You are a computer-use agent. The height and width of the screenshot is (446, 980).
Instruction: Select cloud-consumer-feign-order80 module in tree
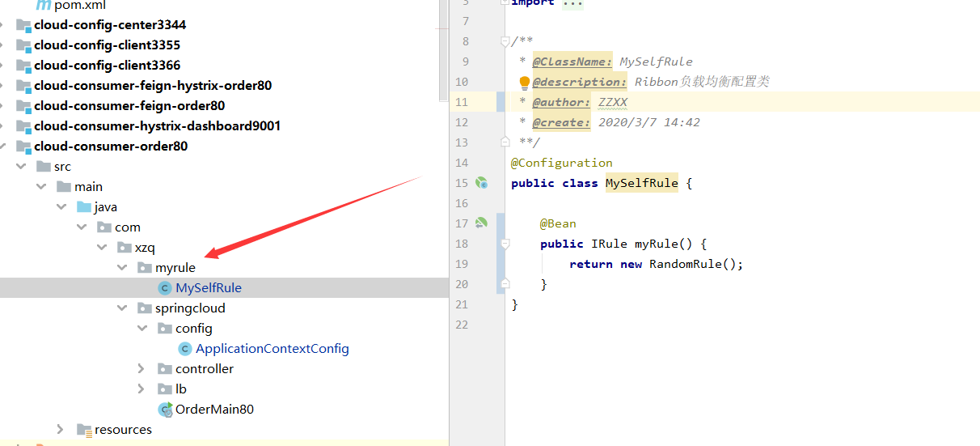[129, 106]
